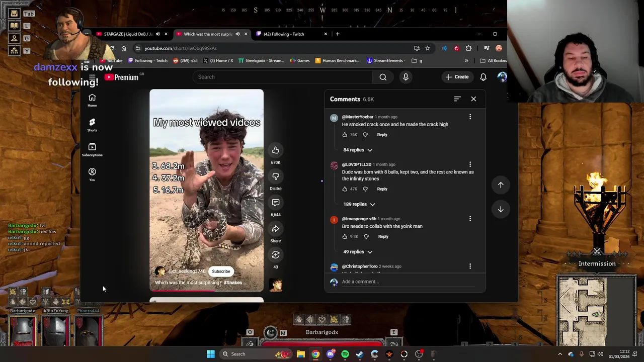Click the sound thumbnail icon under Remix
Image resolution: width=644 pixels, height=362 pixels.
276,285
